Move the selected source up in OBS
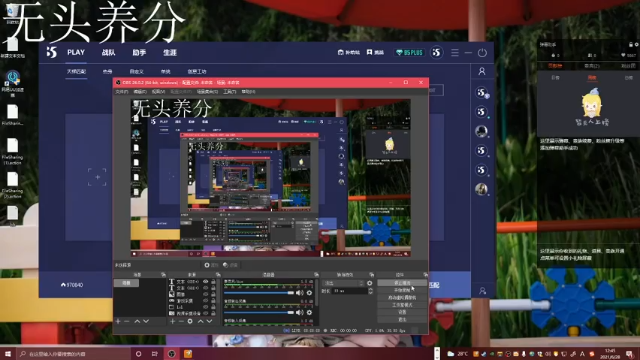Screen dimensions: 640x360 200,322
